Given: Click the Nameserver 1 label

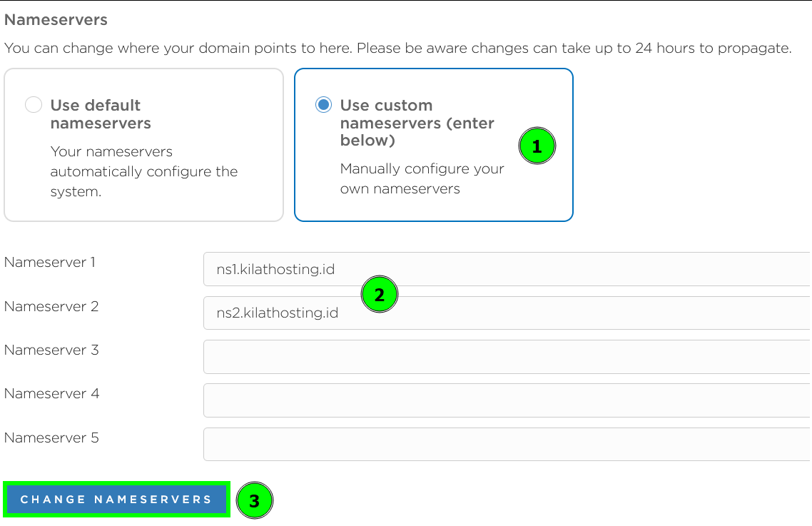Looking at the screenshot, I should click(x=49, y=263).
